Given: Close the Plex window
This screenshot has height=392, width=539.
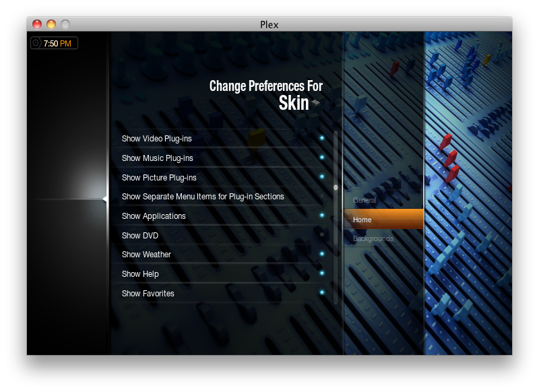Looking at the screenshot, I should click(x=37, y=24).
